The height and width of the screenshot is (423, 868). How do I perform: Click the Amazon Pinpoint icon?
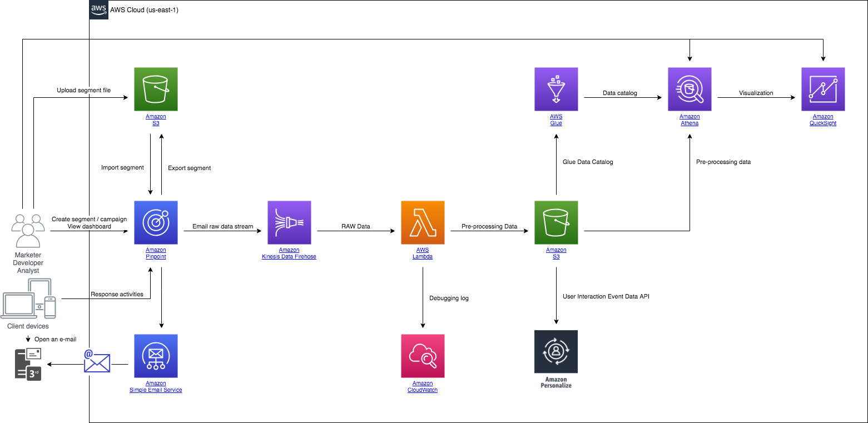(x=156, y=223)
